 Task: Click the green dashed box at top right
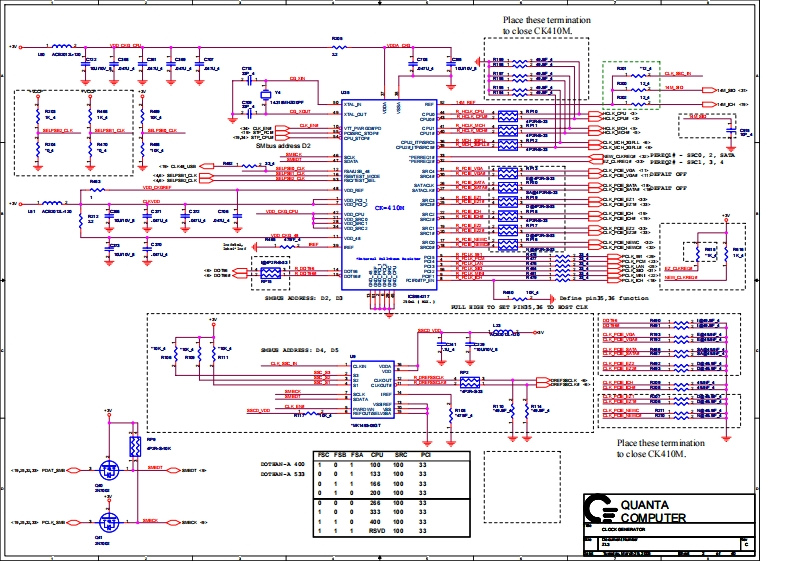tap(634, 77)
